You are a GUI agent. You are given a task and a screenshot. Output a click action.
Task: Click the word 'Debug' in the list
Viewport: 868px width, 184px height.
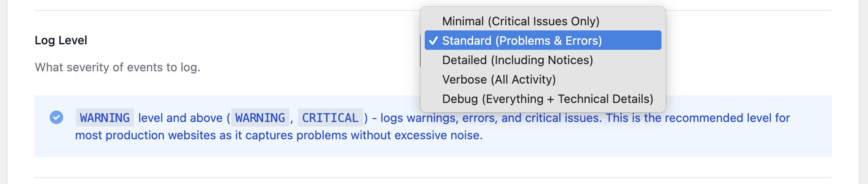[x=460, y=99]
